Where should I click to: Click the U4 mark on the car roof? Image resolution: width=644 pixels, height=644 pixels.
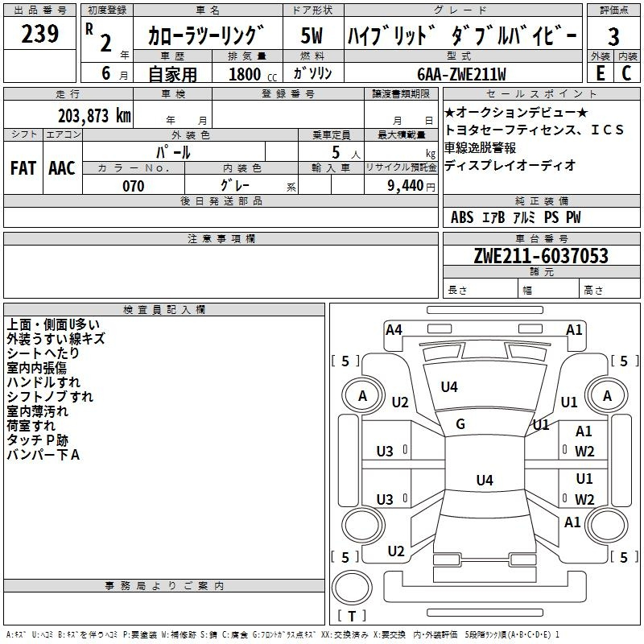[485, 480]
